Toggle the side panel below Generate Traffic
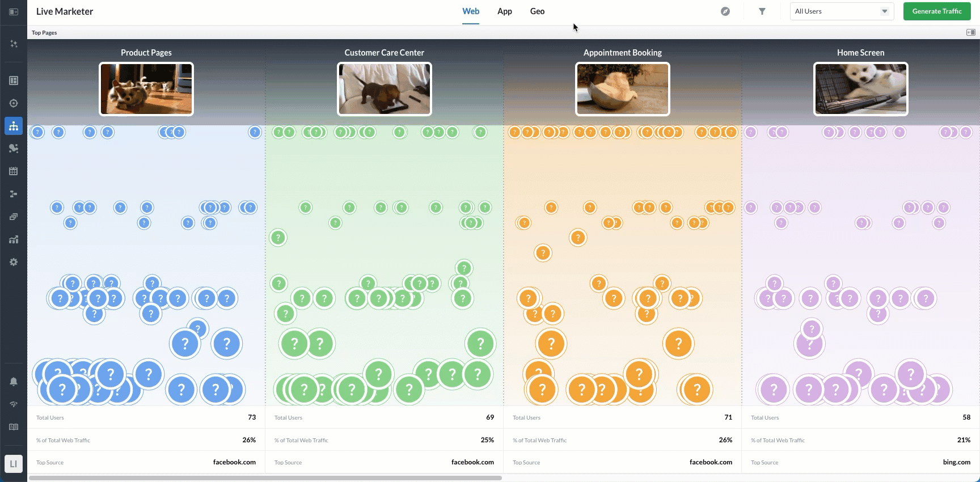 click(971, 32)
